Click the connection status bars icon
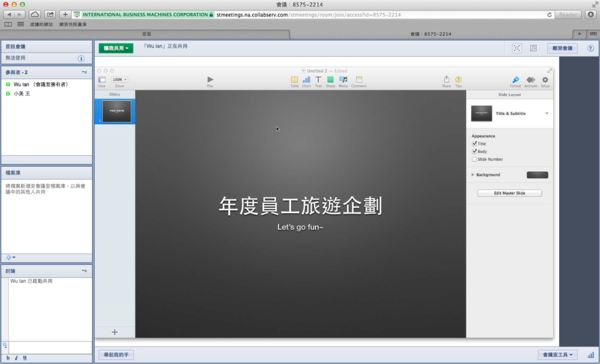This screenshot has height=364, width=600. [591, 355]
